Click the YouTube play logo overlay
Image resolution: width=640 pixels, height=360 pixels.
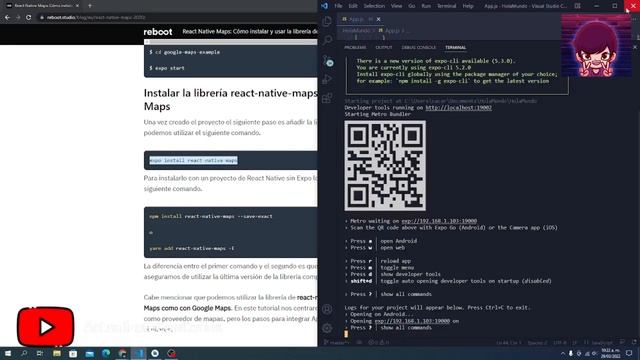click(x=46, y=327)
